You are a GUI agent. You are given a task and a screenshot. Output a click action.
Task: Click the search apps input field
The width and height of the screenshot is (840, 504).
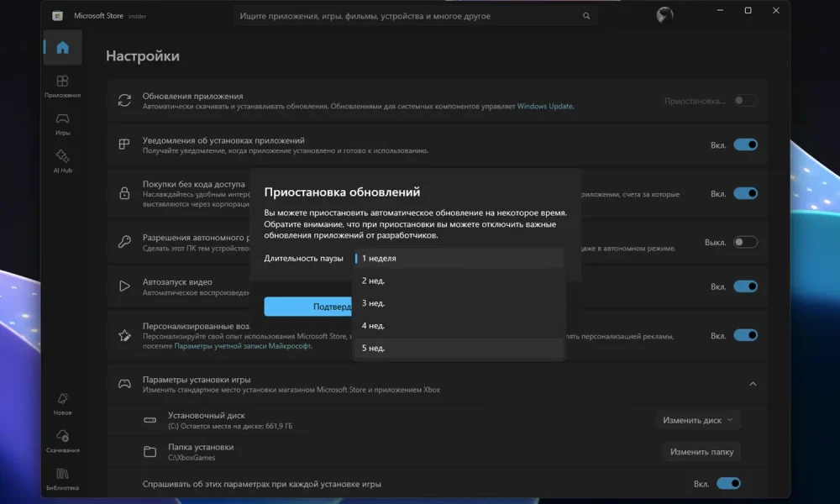(415, 16)
